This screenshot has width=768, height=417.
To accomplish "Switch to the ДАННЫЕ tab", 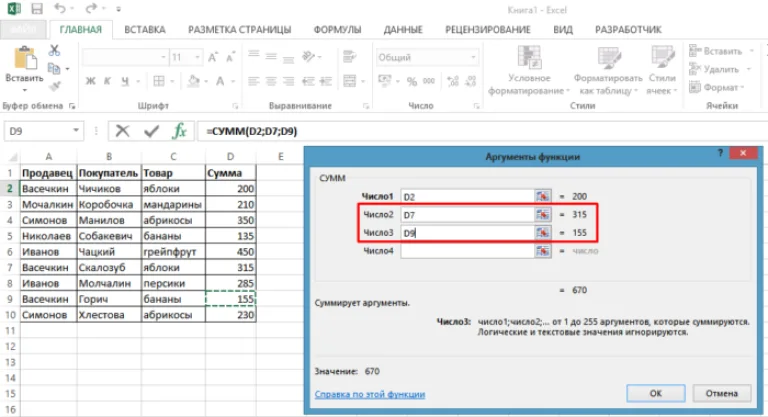I will pyautogui.click(x=403, y=29).
